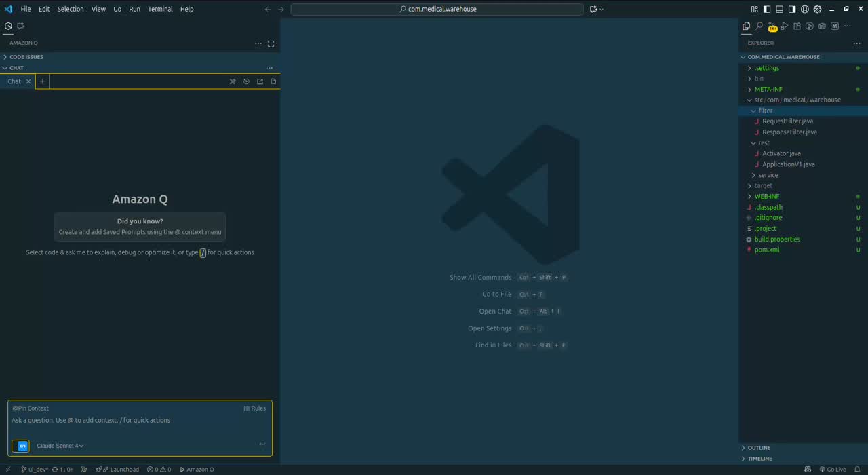Screen dimensions: 868x475
Task: Click the tools configuration icon in chat toolbar
Action: pyautogui.click(x=233, y=81)
